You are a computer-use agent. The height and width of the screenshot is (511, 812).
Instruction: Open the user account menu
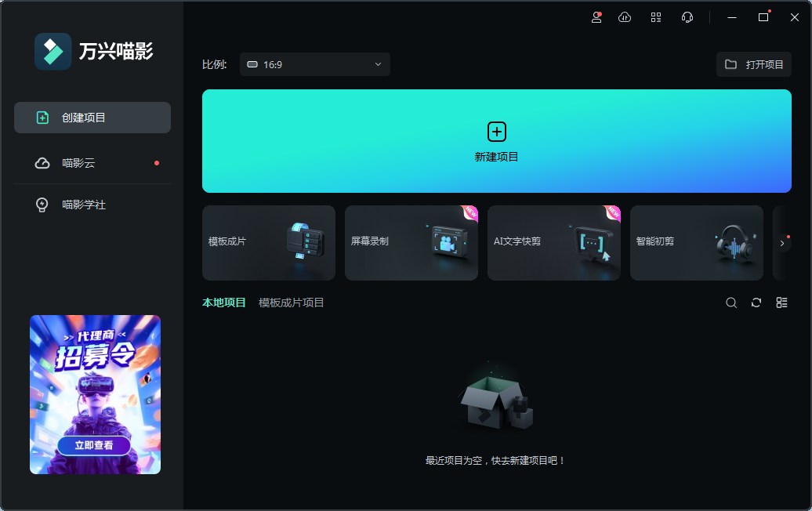tap(596, 17)
